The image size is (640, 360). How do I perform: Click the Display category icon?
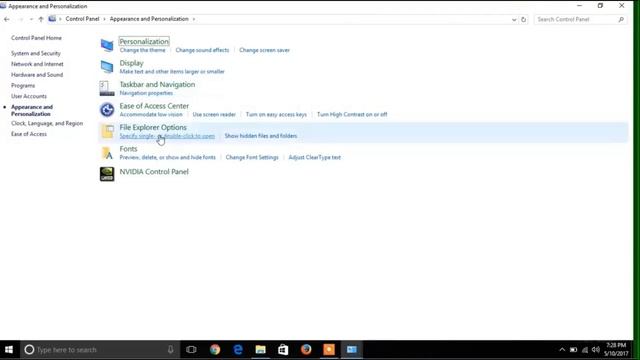pyautogui.click(x=107, y=67)
